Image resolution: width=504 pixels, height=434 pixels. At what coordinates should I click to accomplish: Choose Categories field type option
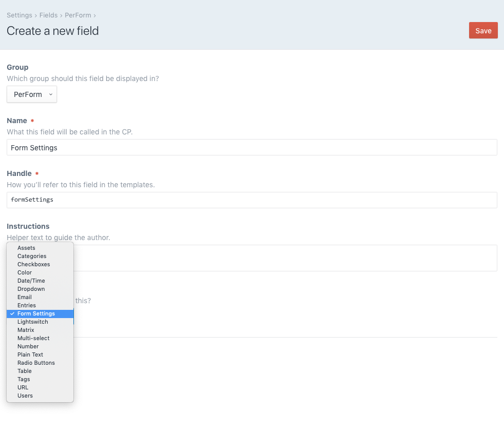[x=32, y=256]
